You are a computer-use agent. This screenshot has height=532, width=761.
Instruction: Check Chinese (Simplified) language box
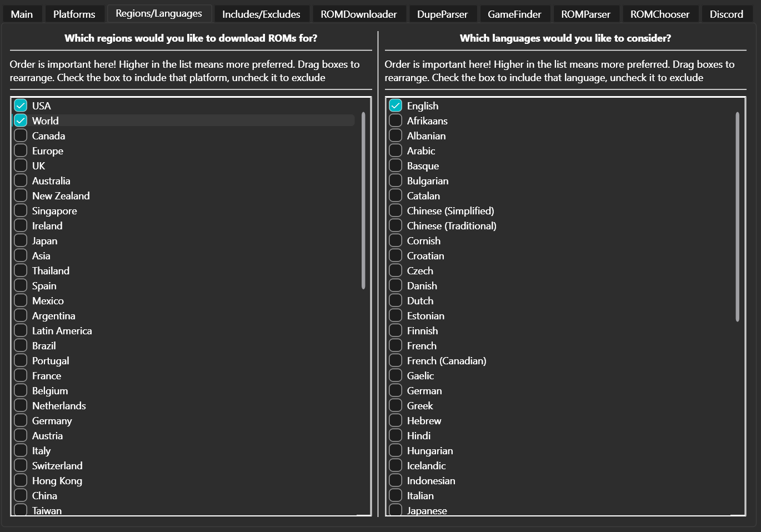(395, 210)
